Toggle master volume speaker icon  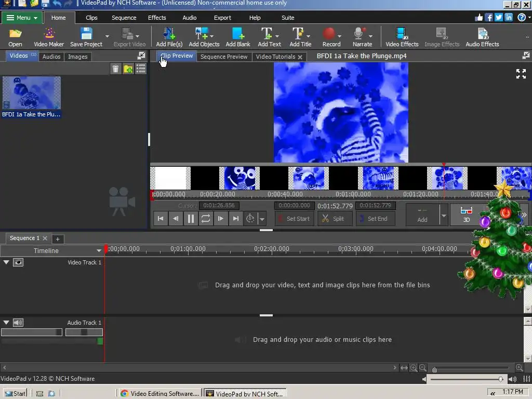(512, 379)
